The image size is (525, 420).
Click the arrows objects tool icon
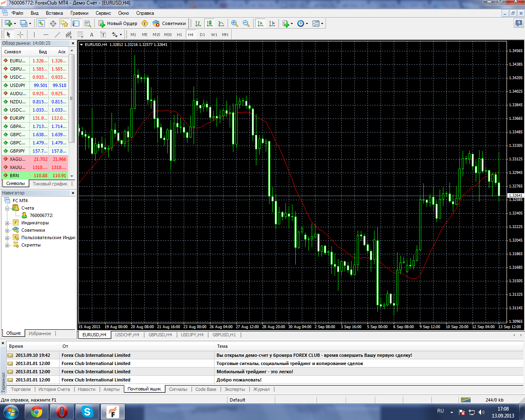[x=114, y=34]
